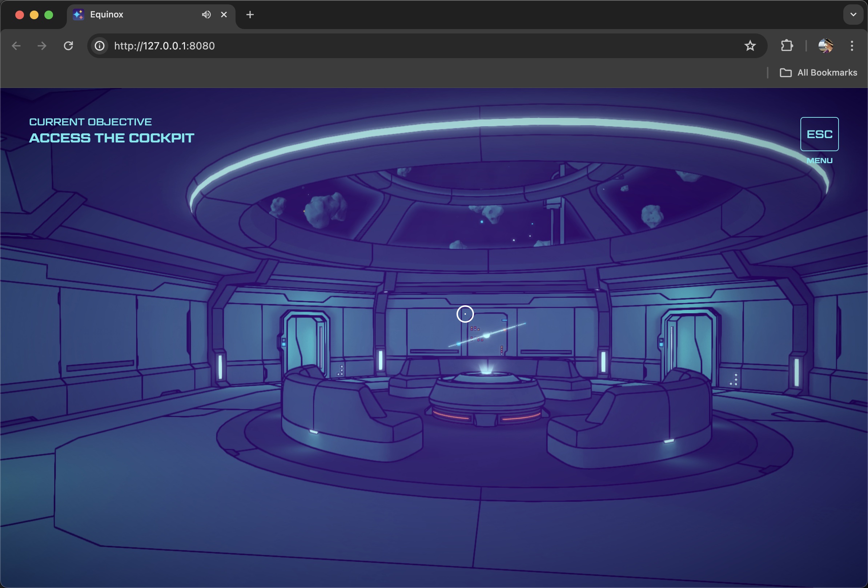Reload the page
Screen dimensions: 868x588
pos(68,46)
